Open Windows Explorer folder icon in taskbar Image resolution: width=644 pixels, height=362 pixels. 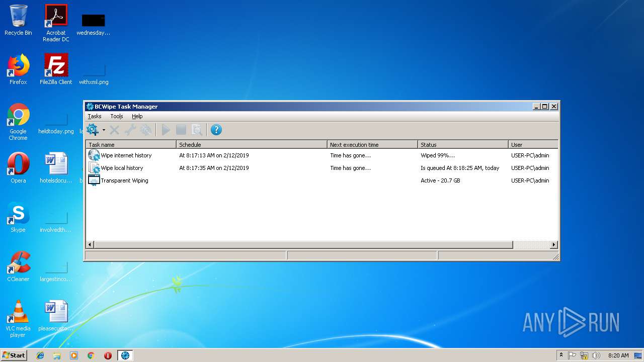pyautogui.click(x=57, y=355)
